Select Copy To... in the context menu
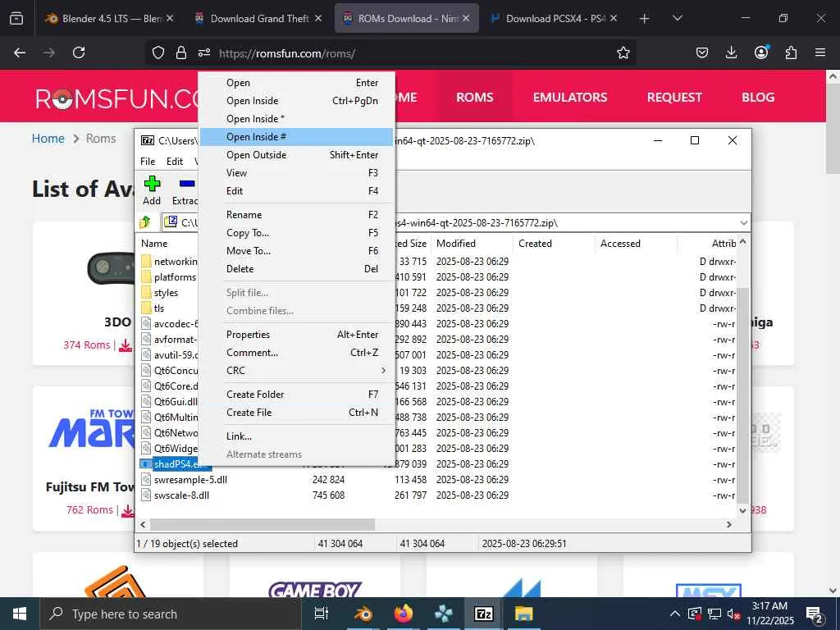This screenshot has height=630, width=840. coord(297,232)
